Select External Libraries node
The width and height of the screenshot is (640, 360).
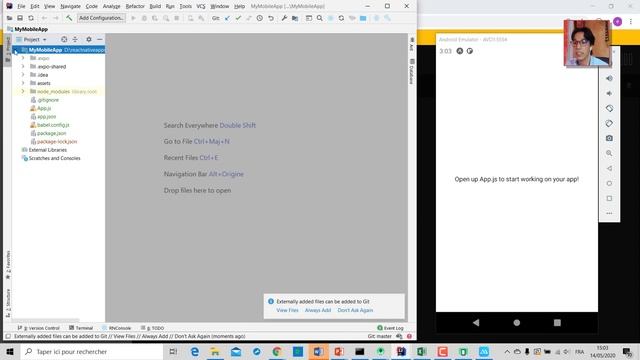coord(47,150)
